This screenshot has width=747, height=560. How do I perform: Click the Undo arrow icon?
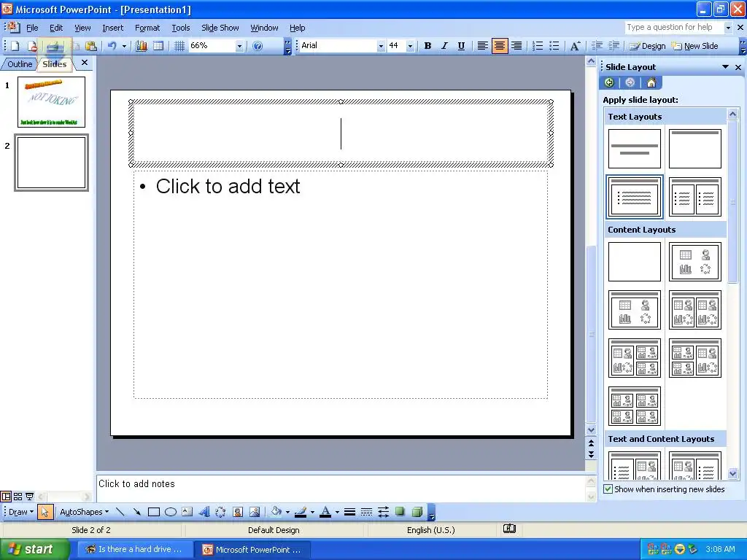[x=112, y=46]
